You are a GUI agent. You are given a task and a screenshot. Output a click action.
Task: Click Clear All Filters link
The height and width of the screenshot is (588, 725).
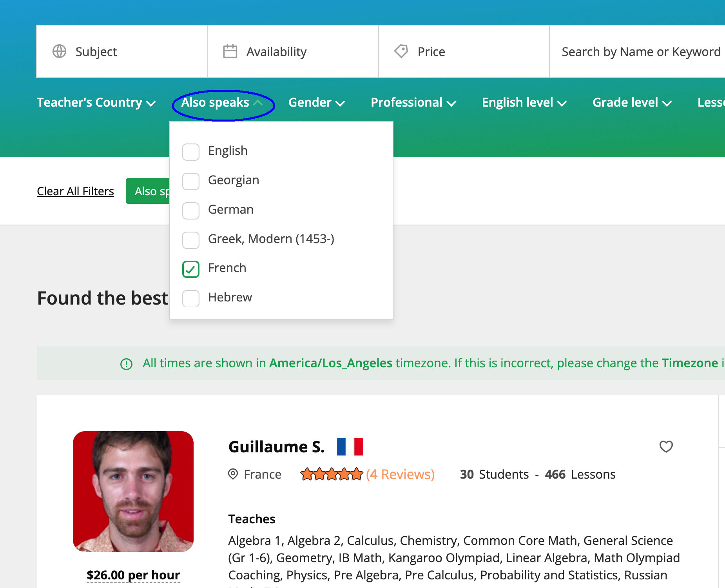[x=75, y=191]
